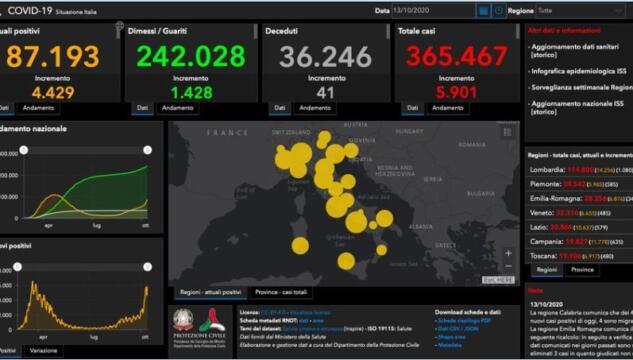The height and width of the screenshot is (360, 633).
Task: Select the Sicily bubble on map
Action: pyautogui.click(x=346, y=261)
